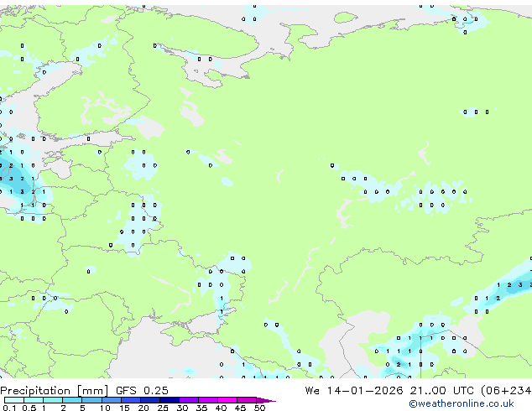This screenshot has height=411, width=532.
Task: Click the 10–15 mm legend color box
Action: tap(111, 400)
